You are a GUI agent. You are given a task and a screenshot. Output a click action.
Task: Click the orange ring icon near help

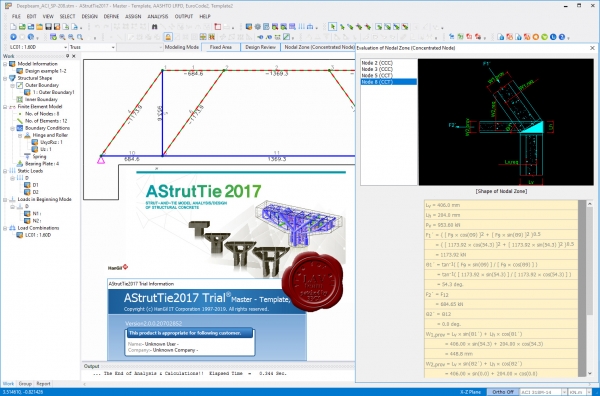(x=536, y=37)
